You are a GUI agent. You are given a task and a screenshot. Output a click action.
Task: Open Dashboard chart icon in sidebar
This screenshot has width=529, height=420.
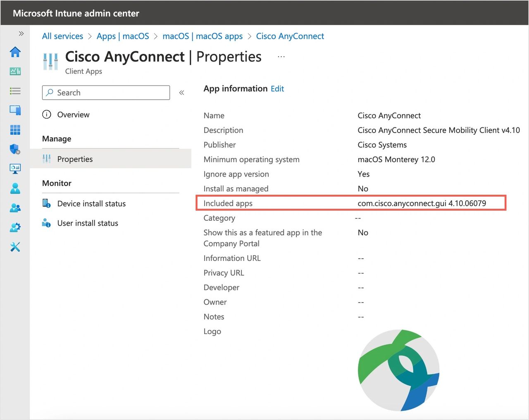coord(15,72)
